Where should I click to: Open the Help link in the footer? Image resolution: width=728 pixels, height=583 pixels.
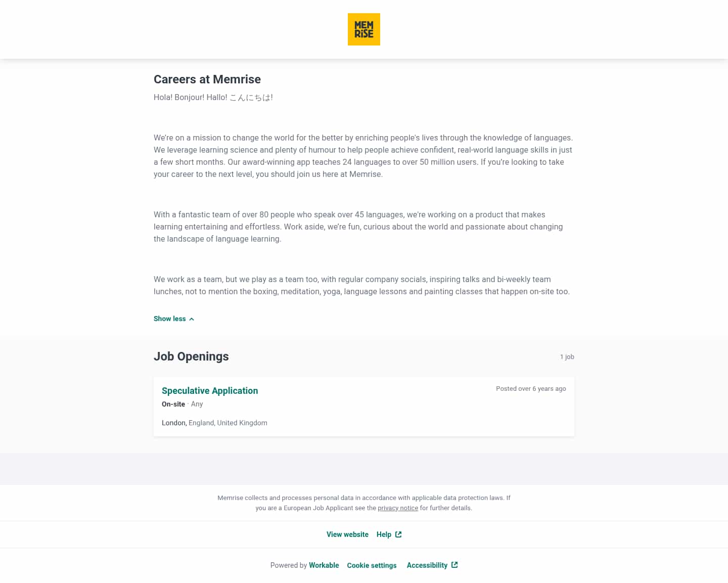pyautogui.click(x=384, y=534)
